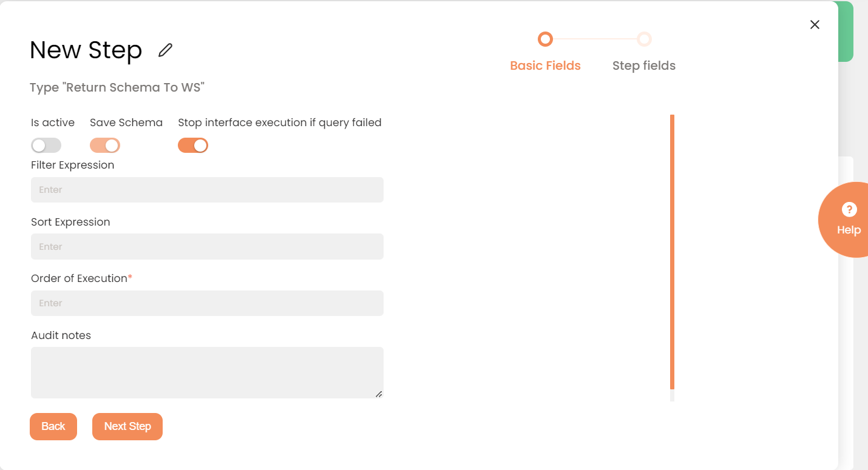868x470 pixels.
Task: Go to the Step fields tab label
Action: tap(643, 65)
